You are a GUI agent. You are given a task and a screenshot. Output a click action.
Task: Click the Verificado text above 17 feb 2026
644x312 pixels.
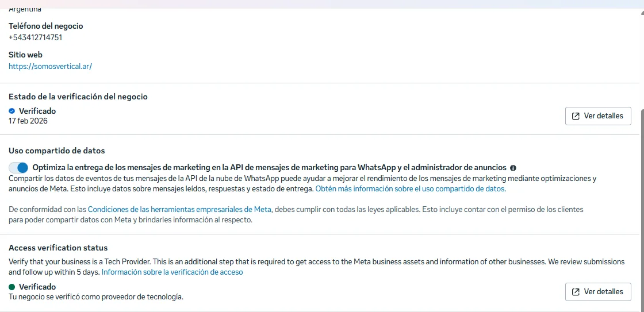[x=37, y=111]
